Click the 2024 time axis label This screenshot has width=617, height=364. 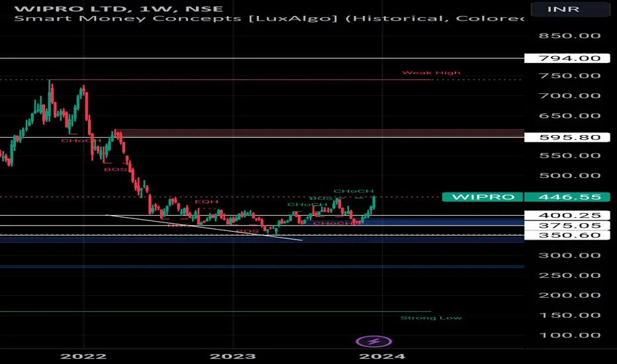382,356
